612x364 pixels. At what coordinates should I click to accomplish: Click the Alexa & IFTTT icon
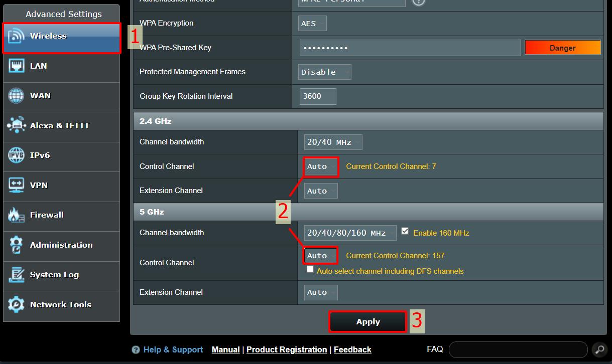[16, 125]
